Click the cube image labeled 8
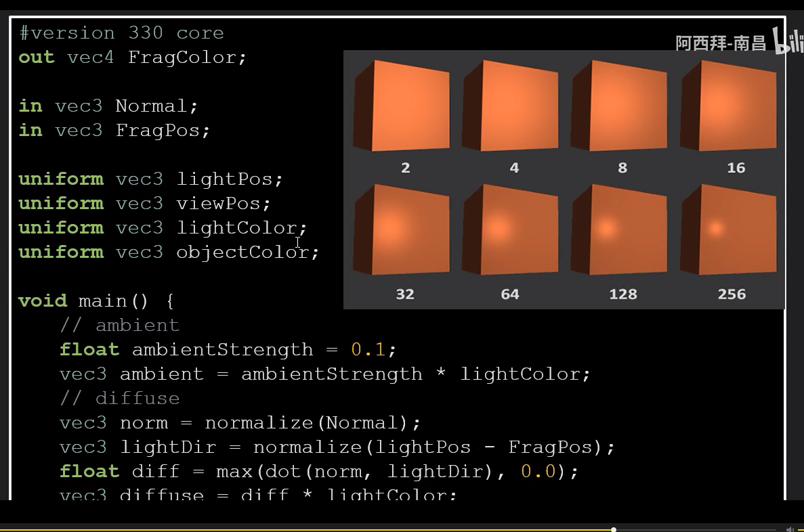 pos(622,105)
